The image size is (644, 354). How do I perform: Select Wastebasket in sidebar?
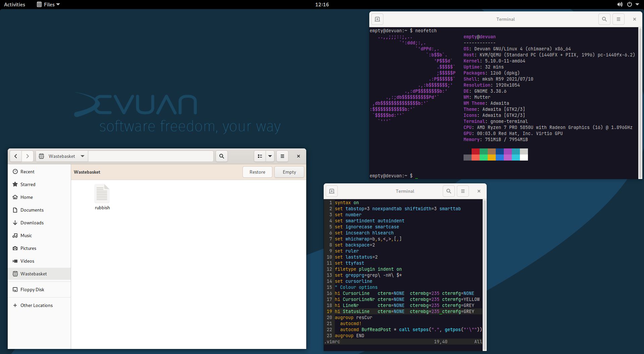tap(39, 274)
